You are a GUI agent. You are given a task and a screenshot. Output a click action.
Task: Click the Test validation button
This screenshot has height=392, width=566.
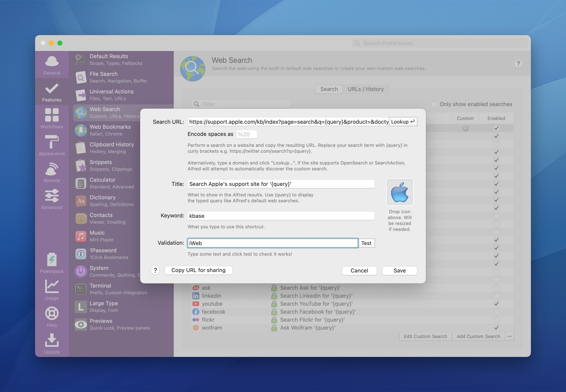[x=366, y=243]
